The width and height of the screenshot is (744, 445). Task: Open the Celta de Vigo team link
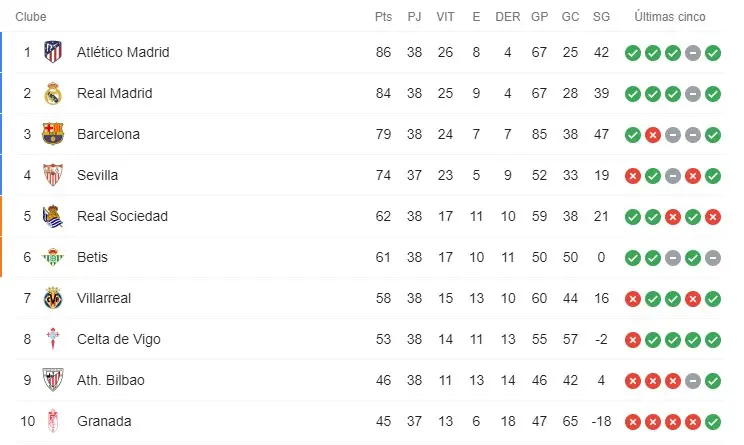pyautogui.click(x=118, y=339)
